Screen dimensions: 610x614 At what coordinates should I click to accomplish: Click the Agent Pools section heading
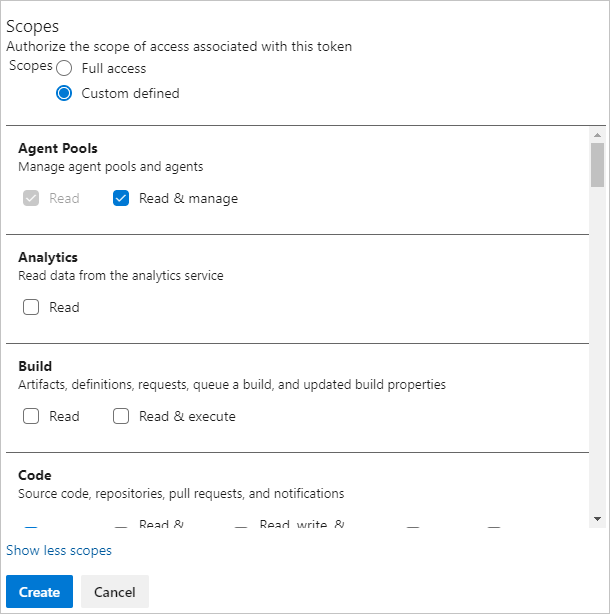58,148
